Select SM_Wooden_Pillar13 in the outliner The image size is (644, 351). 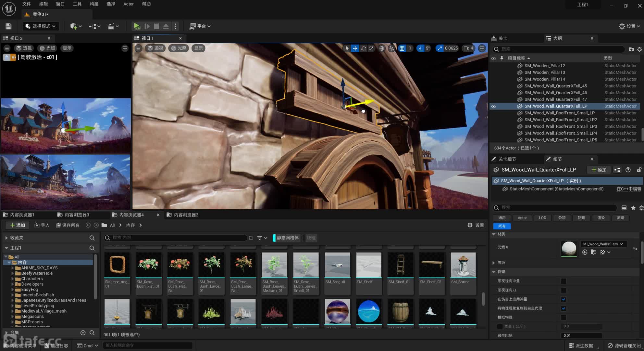545,72
